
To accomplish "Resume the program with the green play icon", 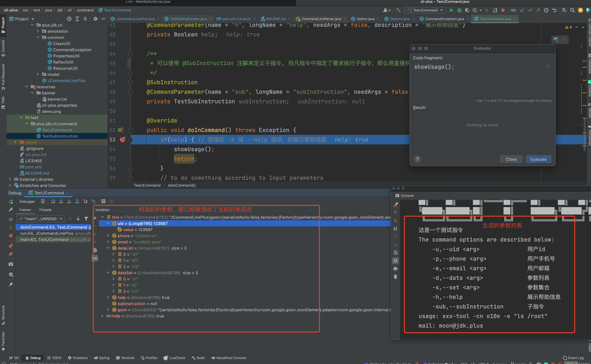I will [11, 219].
